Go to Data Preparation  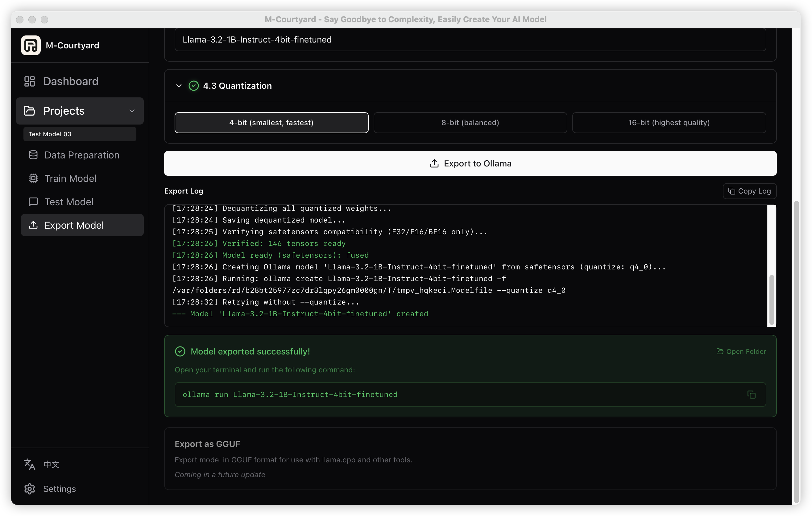point(82,155)
